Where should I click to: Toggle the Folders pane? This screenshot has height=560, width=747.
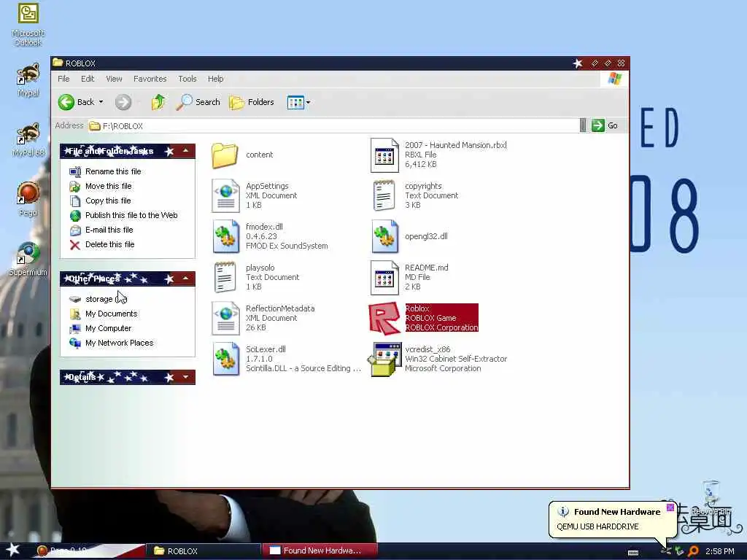[252, 102]
